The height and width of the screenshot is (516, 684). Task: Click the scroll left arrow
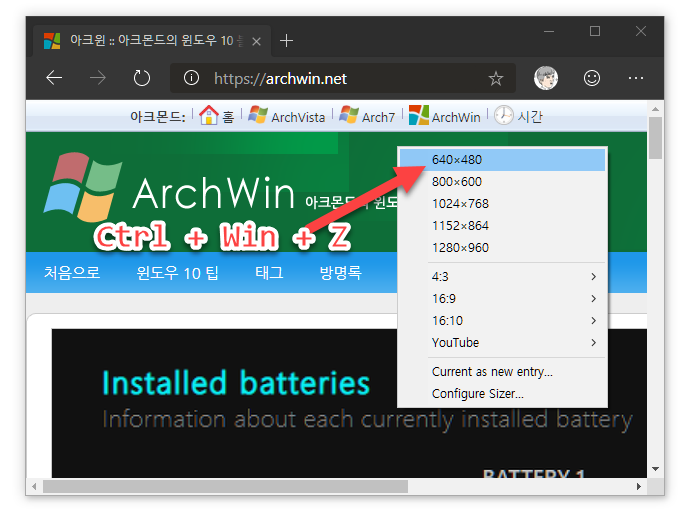[x=34, y=486]
